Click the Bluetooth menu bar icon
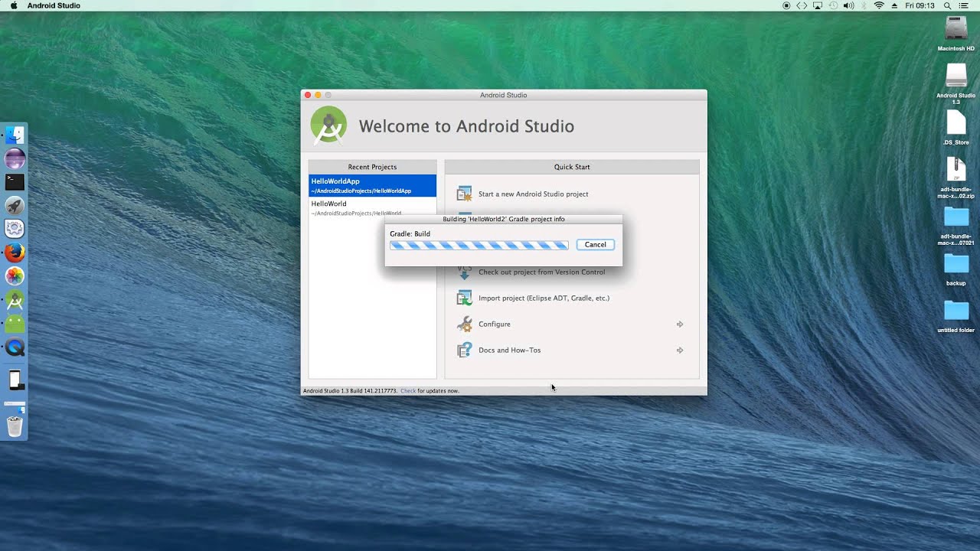This screenshot has width=980, height=551. tap(864, 5)
